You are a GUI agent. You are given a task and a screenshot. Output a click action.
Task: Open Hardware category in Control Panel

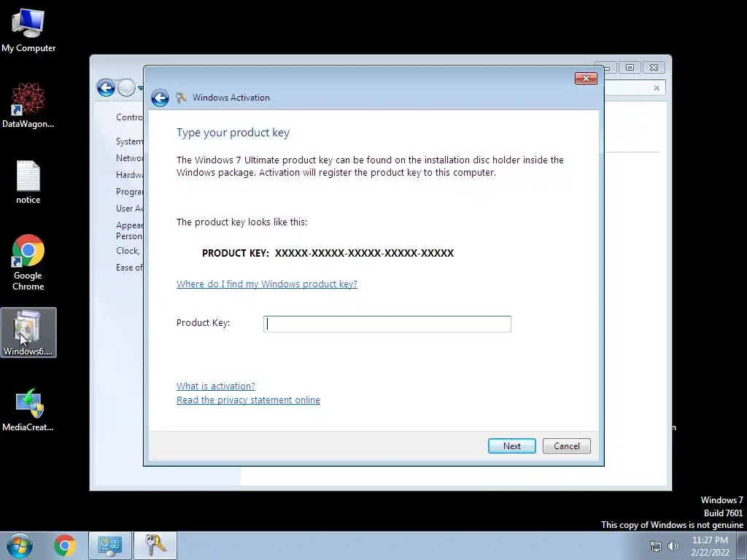(129, 175)
